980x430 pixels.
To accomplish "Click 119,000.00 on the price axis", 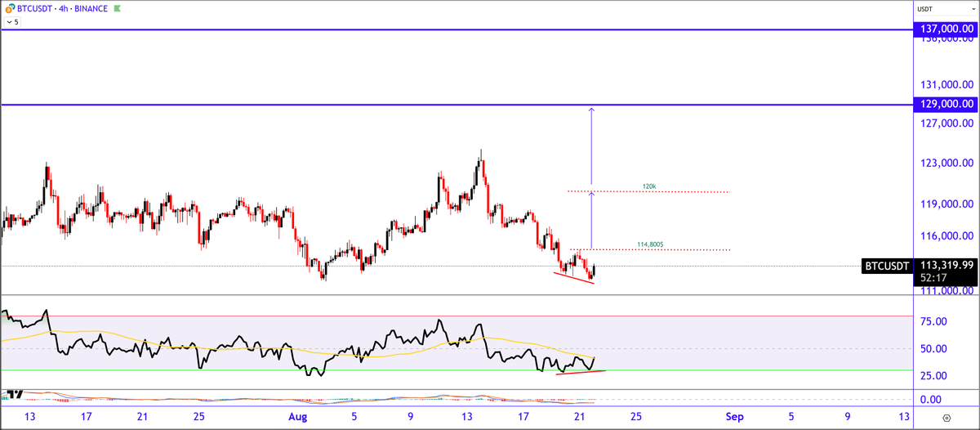I will (x=947, y=204).
